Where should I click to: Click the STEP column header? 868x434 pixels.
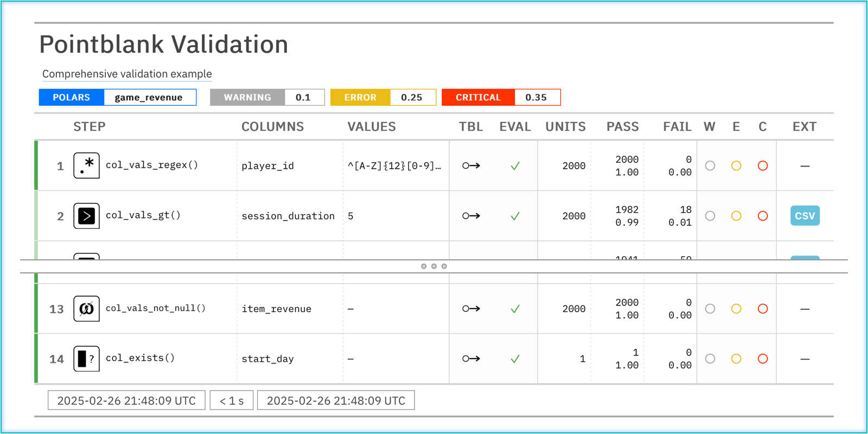point(90,127)
